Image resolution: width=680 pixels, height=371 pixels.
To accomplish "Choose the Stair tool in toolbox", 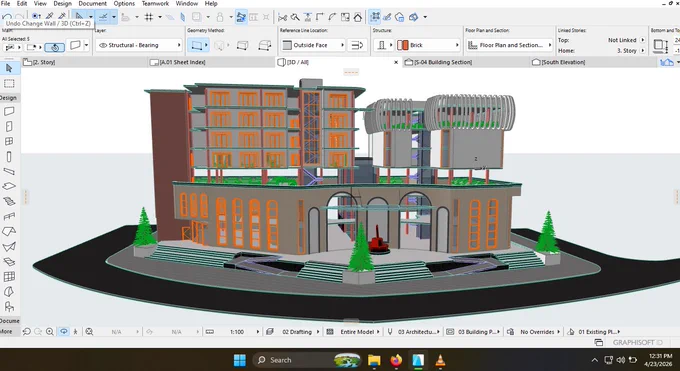I will [x=9, y=201].
